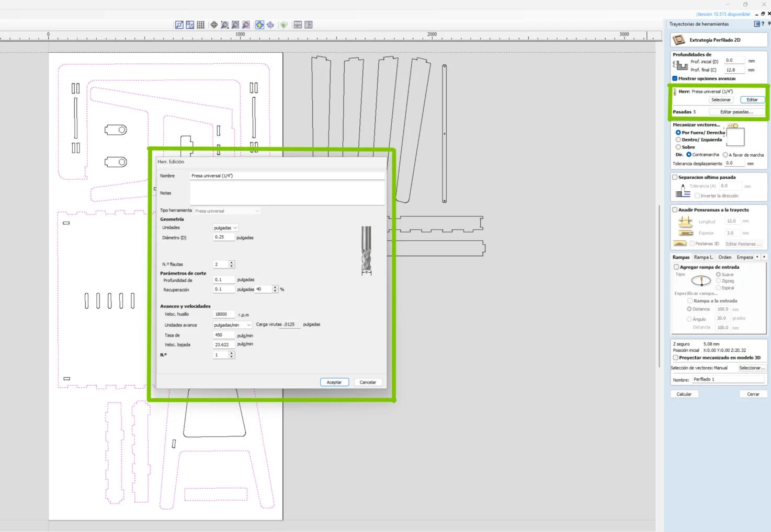Check Proyectar mecanizado en modelo 3D
Screen dimensions: 771x532
676,358
